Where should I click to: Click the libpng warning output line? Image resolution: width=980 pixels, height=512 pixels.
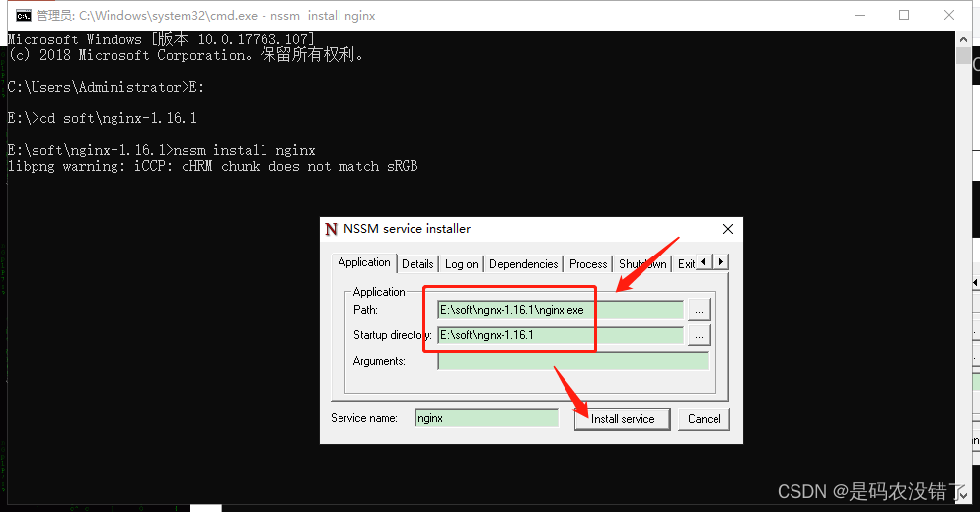tap(212, 166)
